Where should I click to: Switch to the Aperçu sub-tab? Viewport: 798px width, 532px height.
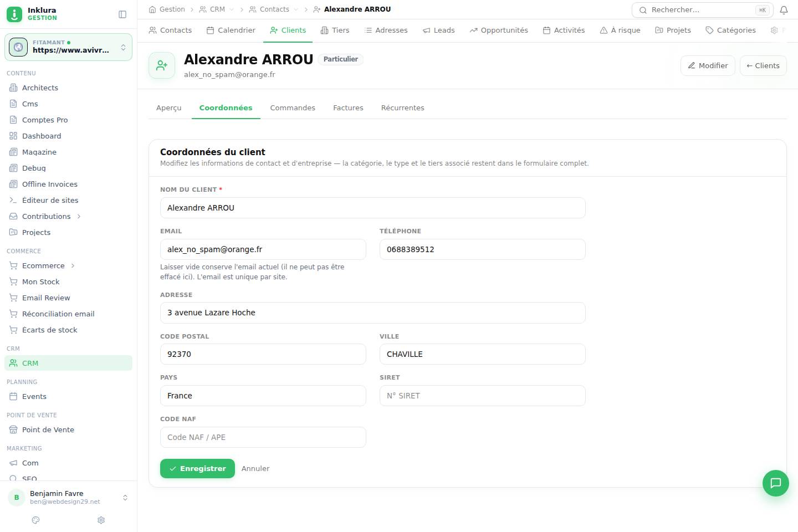coord(169,108)
